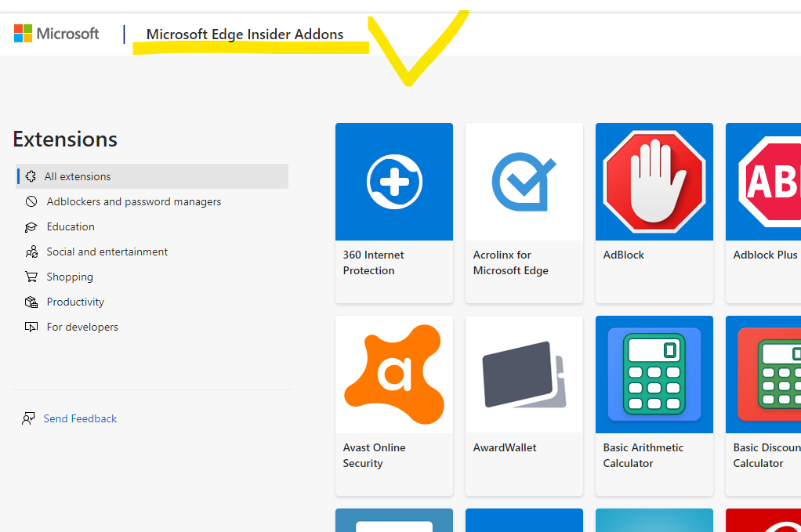Click the shopping cart icon

coord(31,277)
